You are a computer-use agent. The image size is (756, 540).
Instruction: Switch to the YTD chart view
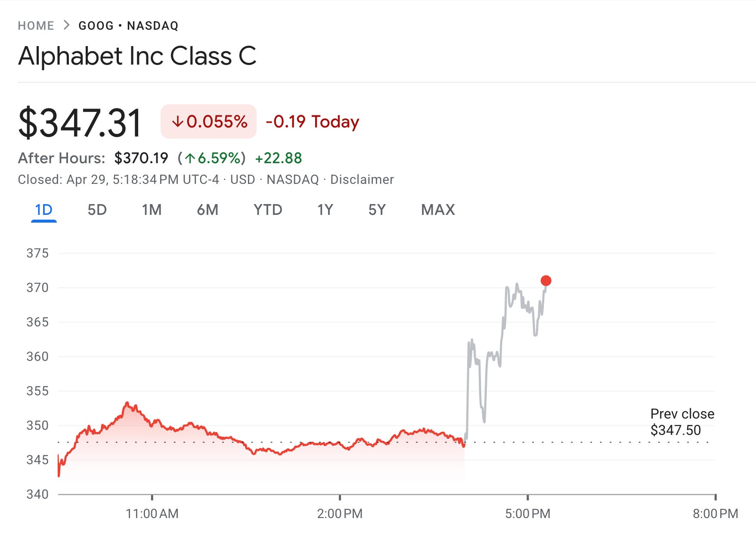pyautogui.click(x=268, y=210)
